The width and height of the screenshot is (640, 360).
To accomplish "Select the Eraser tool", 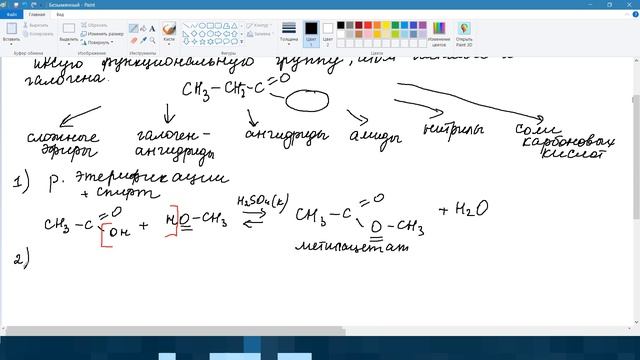I will [133, 40].
